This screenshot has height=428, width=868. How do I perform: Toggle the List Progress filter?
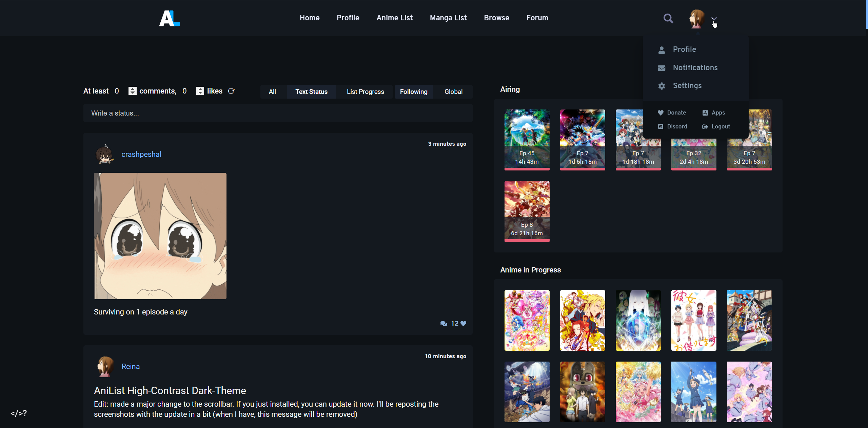pyautogui.click(x=365, y=91)
